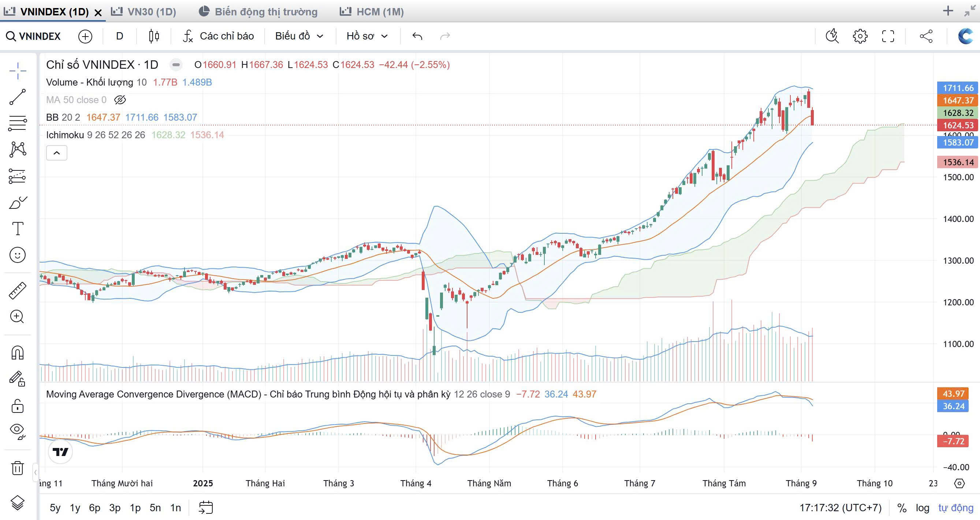Enter fullscreen mode icon
The width and height of the screenshot is (980, 520).
(x=888, y=36)
